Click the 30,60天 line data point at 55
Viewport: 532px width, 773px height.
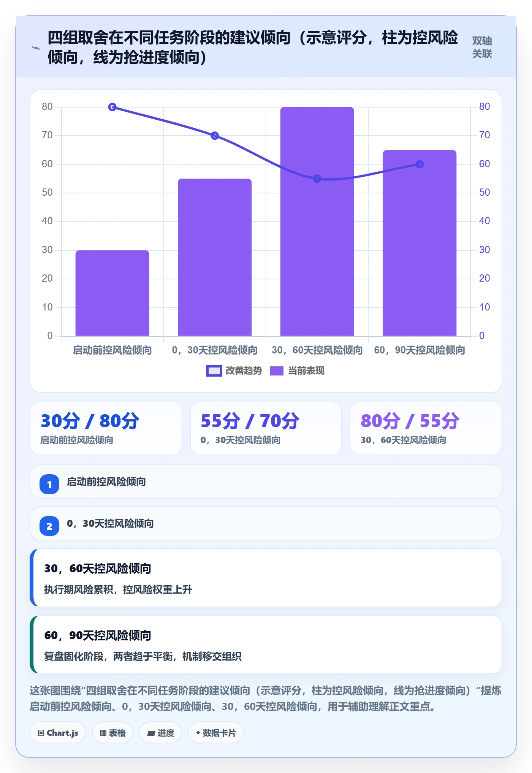pos(317,179)
